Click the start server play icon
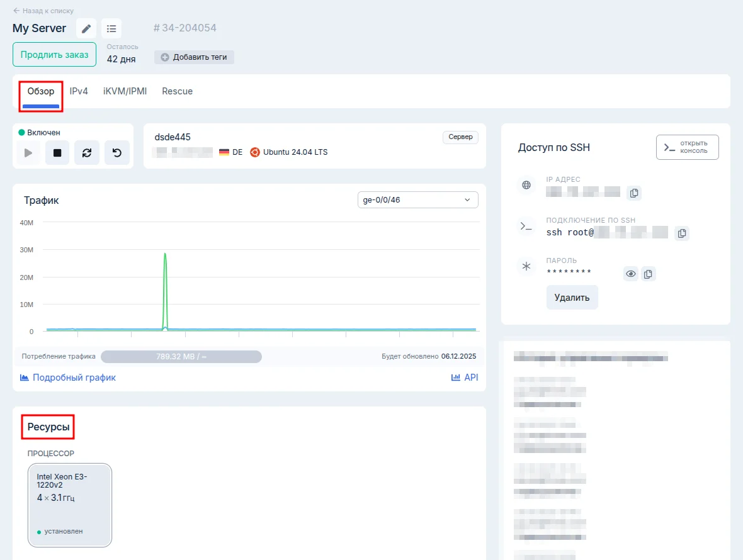This screenshot has height=560, width=743. tap(28, 153)
